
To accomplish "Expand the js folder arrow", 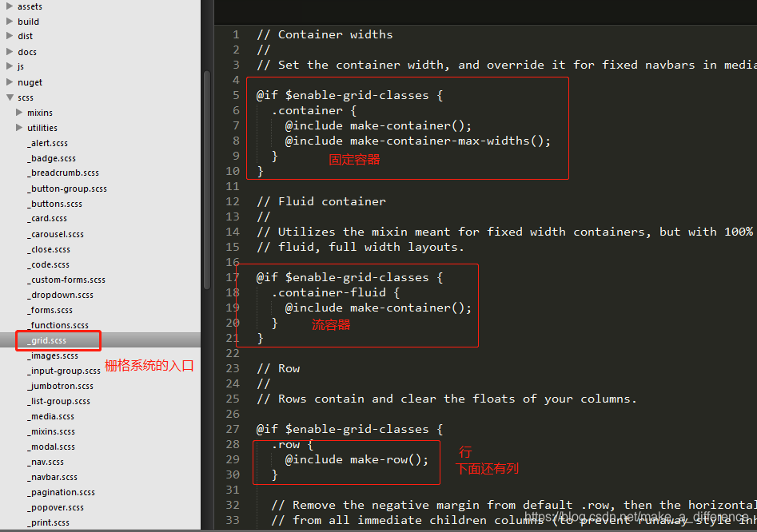I will click(9, 66).
